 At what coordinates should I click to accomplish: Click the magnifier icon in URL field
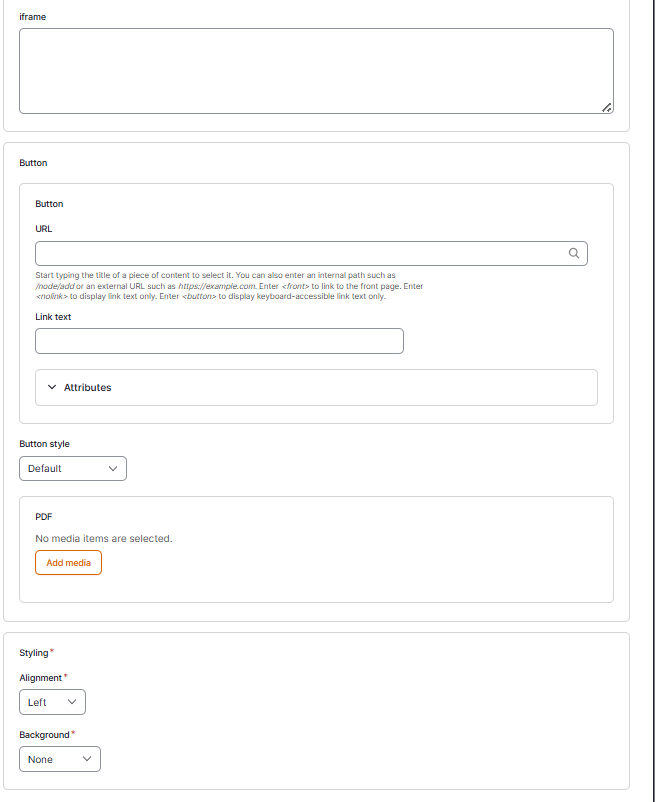[x=574, y=253]
